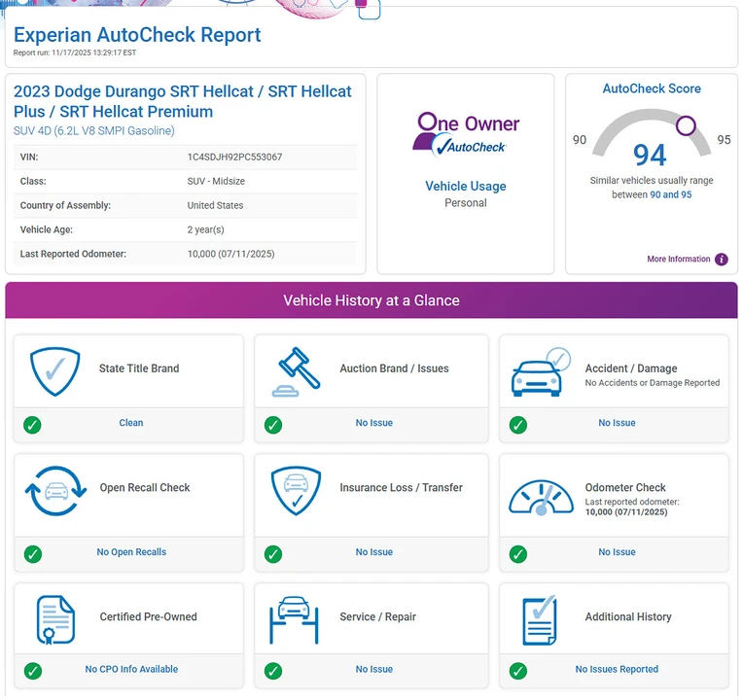Screen dimensions: 743x700
Task: Click the large 94 score number
Action: point(650,155)
